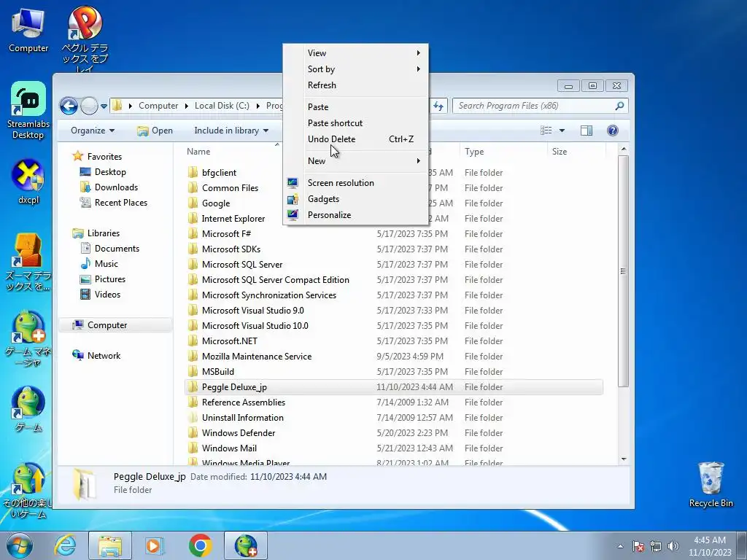Click the arrow after Computer in address bar

point(186,106)
